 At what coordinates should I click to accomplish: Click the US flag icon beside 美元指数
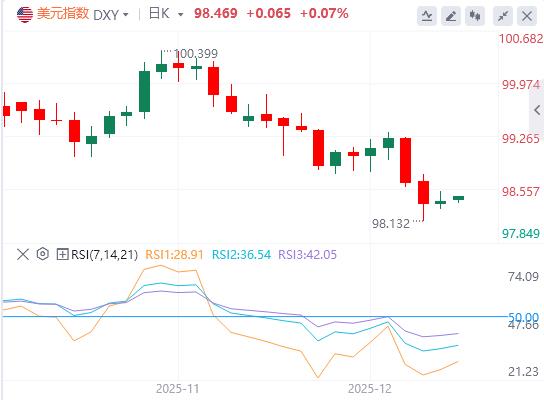click(25, 15)
